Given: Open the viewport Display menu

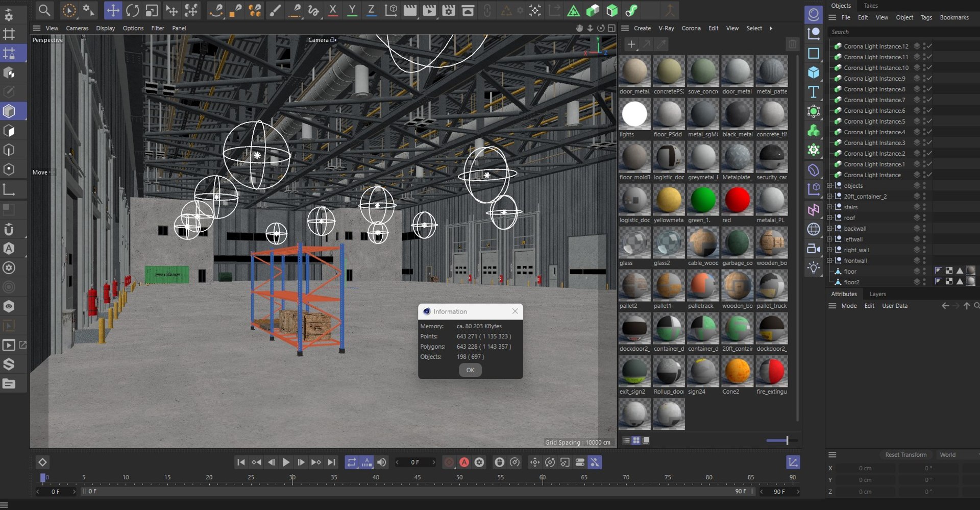Looking at the screenshot, I should tap(106, 29).
